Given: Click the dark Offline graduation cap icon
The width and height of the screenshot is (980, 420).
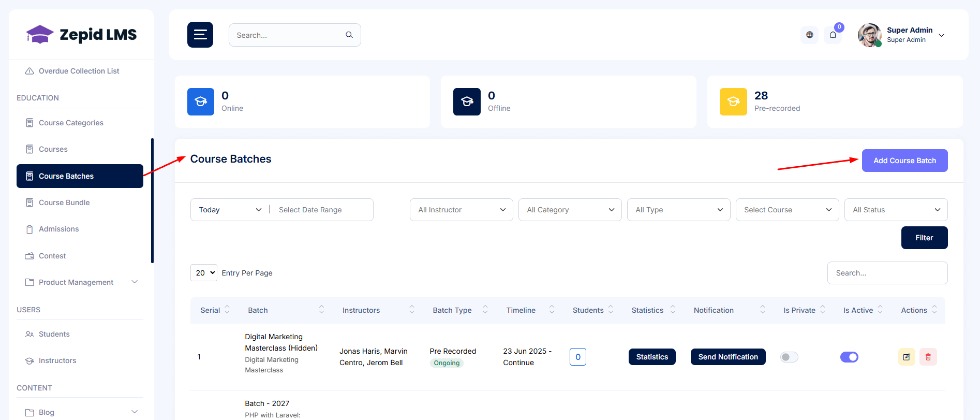Looking at the screenshot, I should point(467,102).
